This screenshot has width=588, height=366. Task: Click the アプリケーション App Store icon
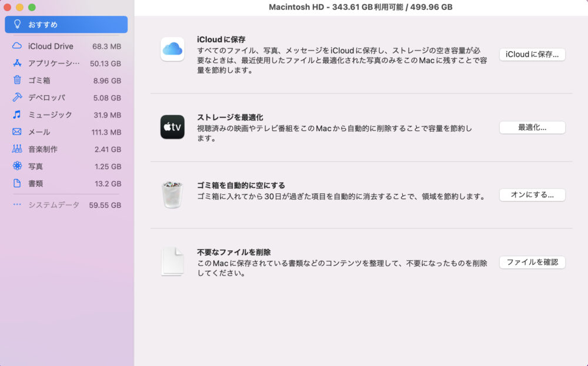click(x=17, y=63)
